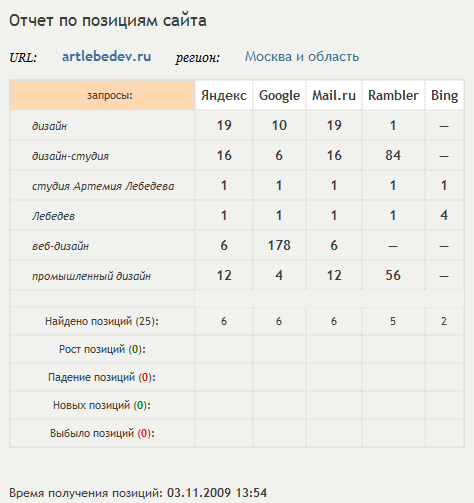Click the Google column header

[279, 96]
